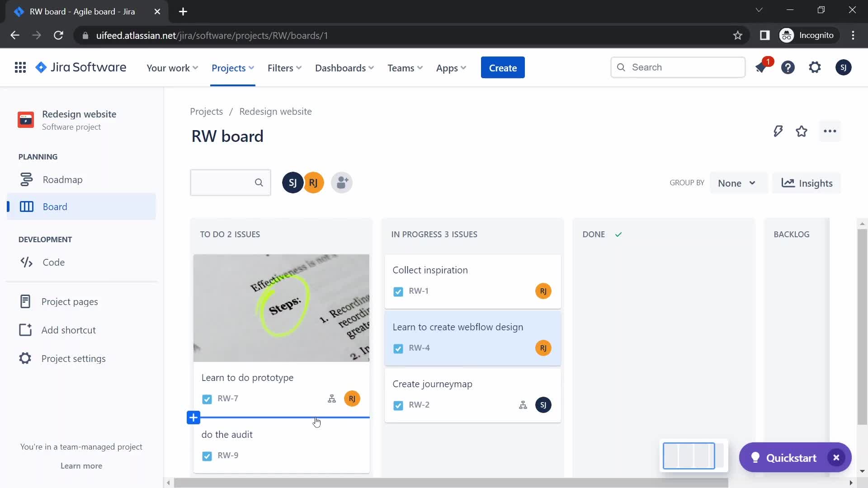868x488 pixels.
Task: Toggle checkbox on RW-7 issue
Action: pyautogui.click(x=207, y=398)
